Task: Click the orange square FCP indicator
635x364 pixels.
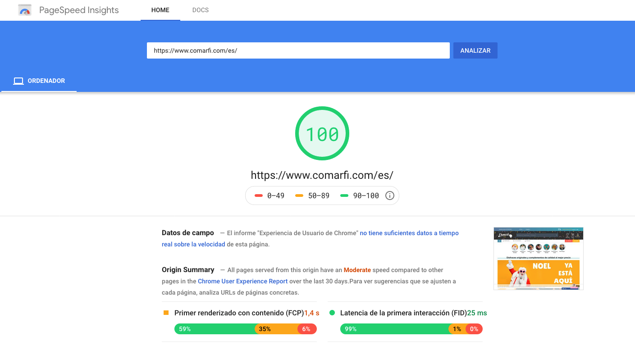Action: (x=166, y=313)
